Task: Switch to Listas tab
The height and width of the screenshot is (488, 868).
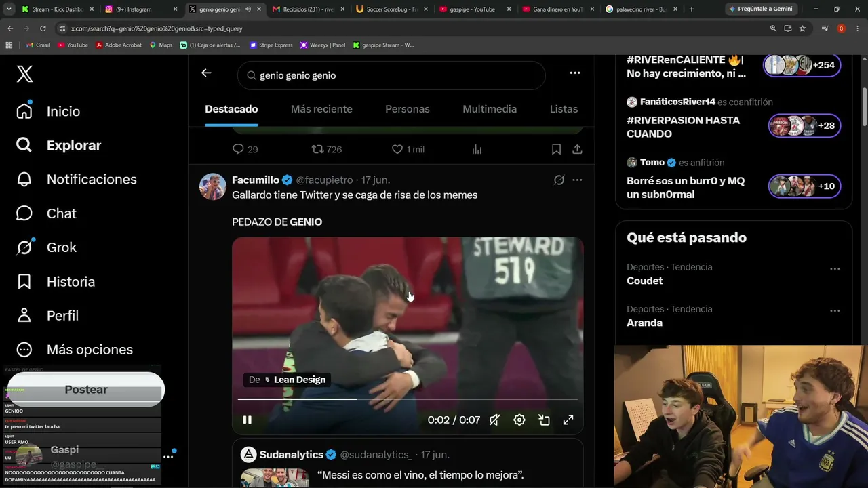Action: coord(564,109)
